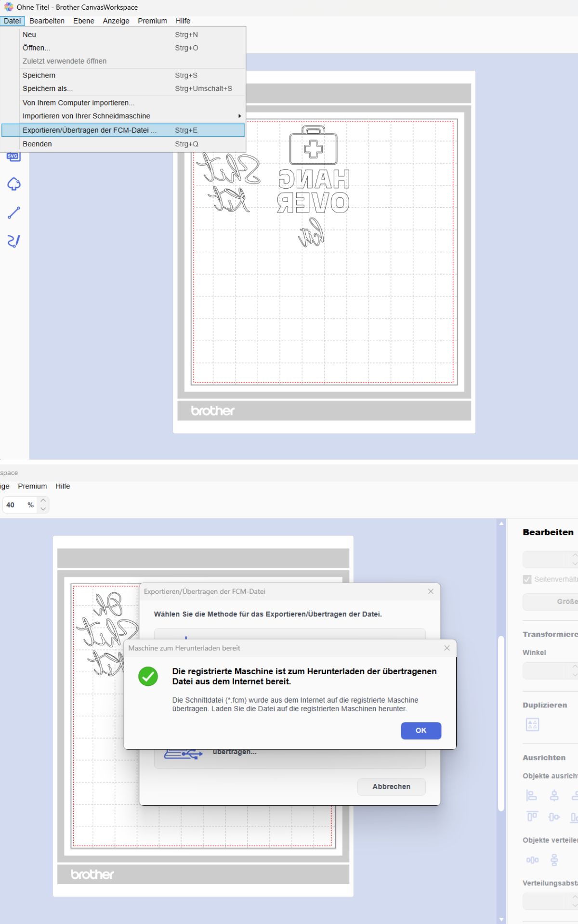Choose 'Speichern als...' menu entry
Image resolution: width=578 pixels, height=924 pixels.
tap(123, 89)
